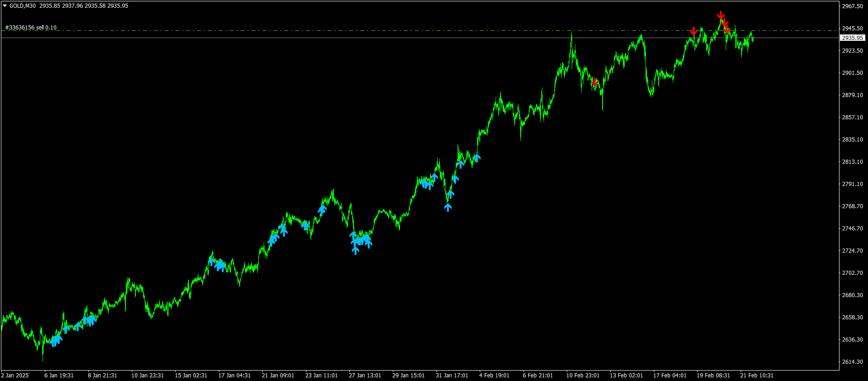This screenshot has height=381, width=868.
Task: Click the 29 Jan 15:01 time label
Action: pos(409,376)
